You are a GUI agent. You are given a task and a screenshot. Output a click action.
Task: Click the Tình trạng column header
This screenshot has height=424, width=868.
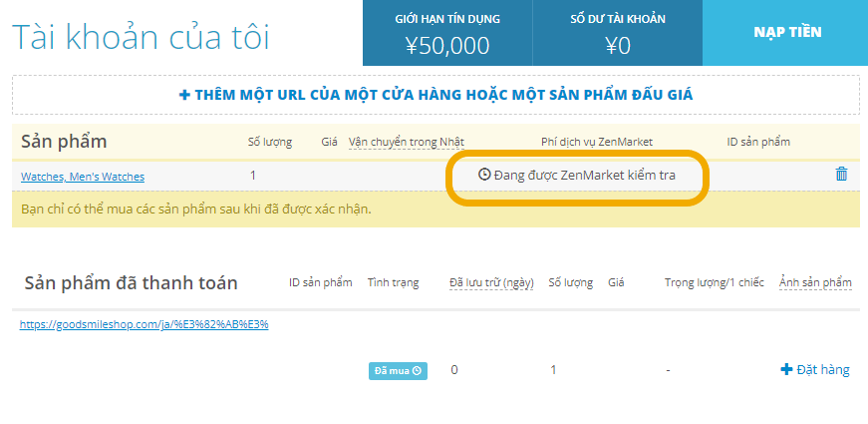click(x=393, y=282)
